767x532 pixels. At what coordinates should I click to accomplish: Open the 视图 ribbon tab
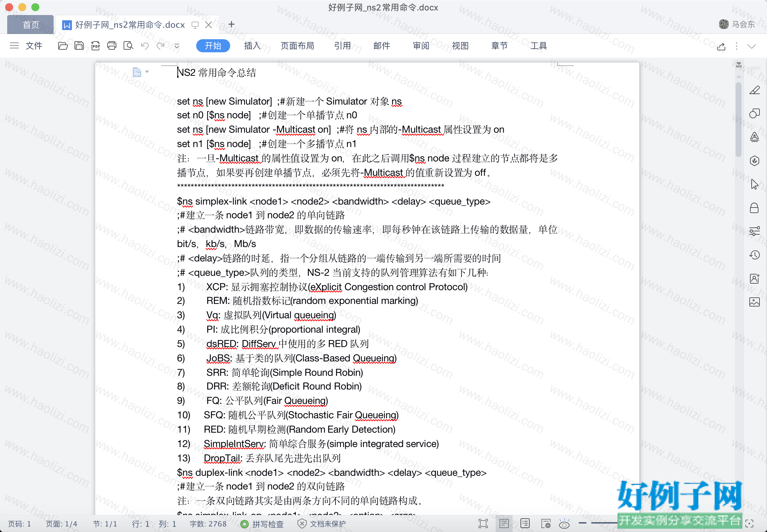[x=460, y=46]
